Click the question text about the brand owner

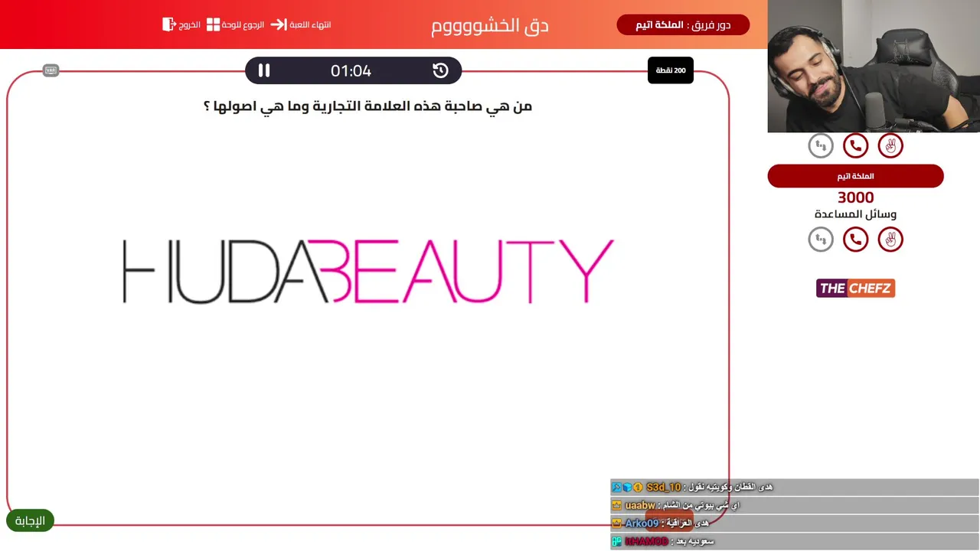(367, 106)
